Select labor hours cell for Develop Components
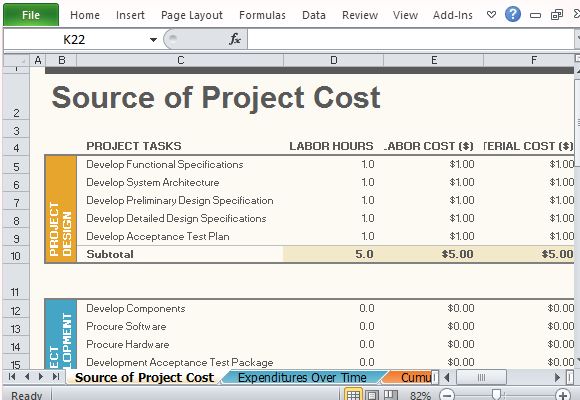Viewport: 580px width, 400px height. [x=334, y=309]
